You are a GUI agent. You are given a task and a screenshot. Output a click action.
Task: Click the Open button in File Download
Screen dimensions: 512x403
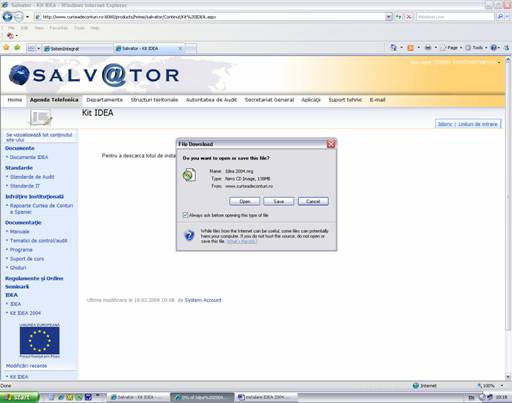[245, 201]
